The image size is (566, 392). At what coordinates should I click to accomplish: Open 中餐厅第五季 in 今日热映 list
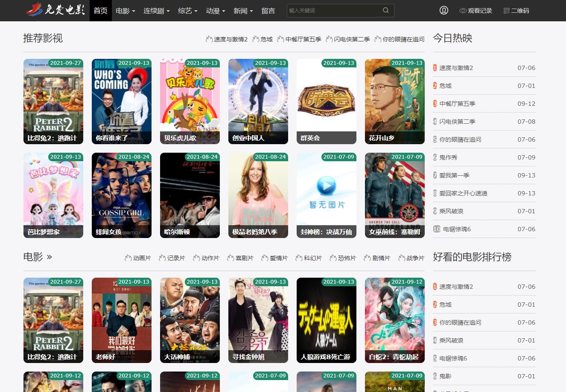pyautogui.click(x=457, y=104)
